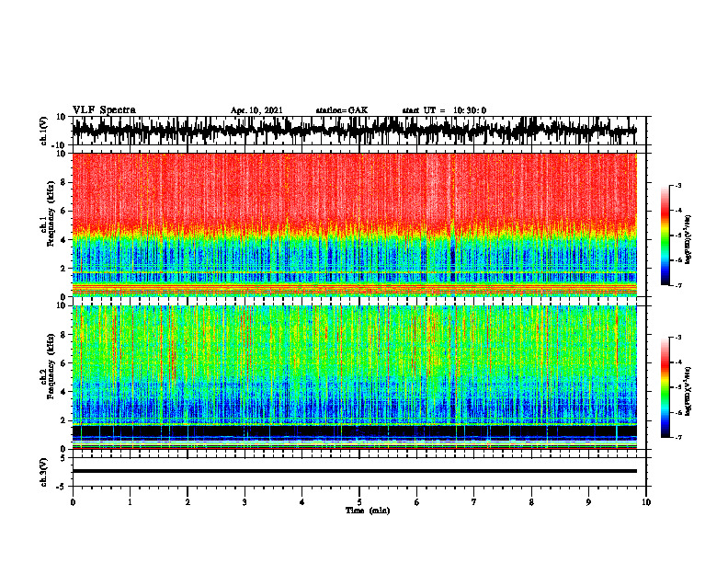Click the time-axis tick label "2"
Viewport: 728px width, 563px height.
pyautogui.click(x=188, y=502)
